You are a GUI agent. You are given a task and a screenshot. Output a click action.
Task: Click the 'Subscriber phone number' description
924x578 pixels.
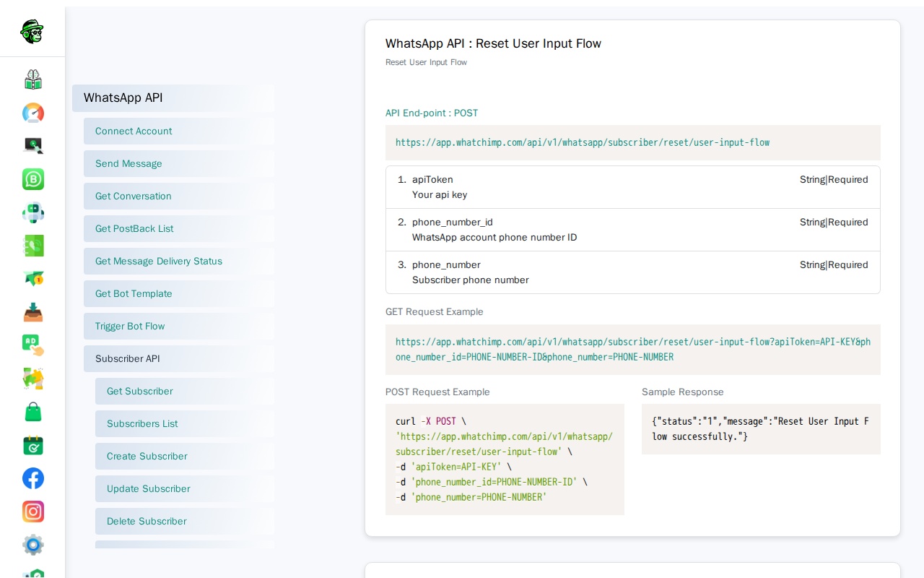click(x=471, y=280)
